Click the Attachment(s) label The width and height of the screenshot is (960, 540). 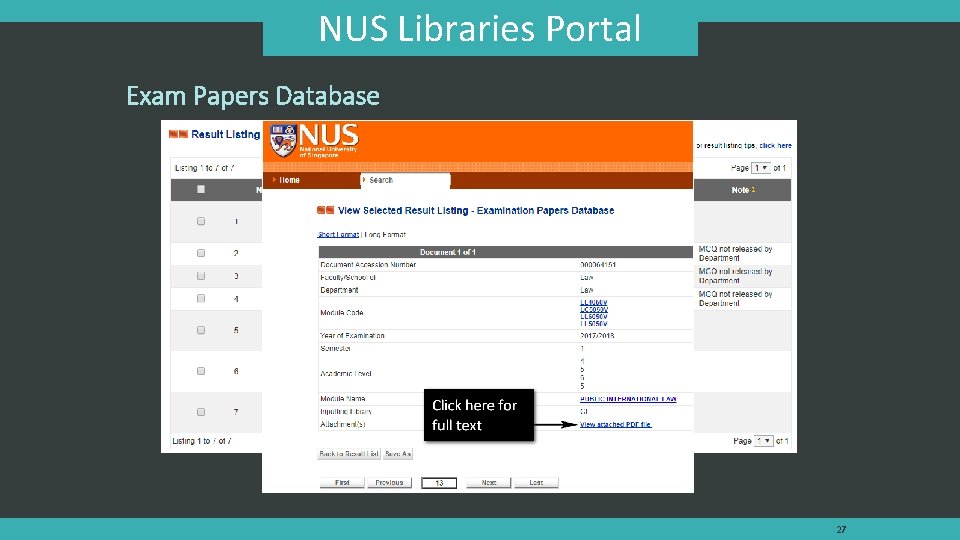click(343, 424)
